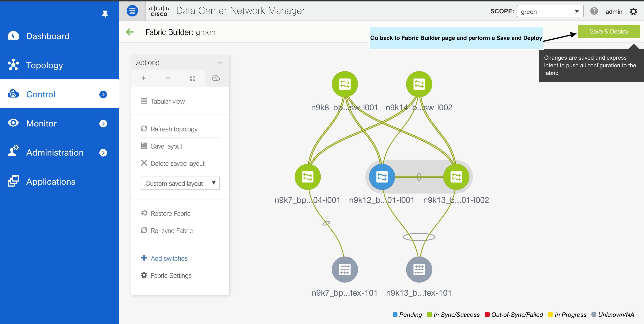Open the Custom saved layout dropdown
Image resolution: width=644 pixels, height=324 pixels.
[180, 183]
